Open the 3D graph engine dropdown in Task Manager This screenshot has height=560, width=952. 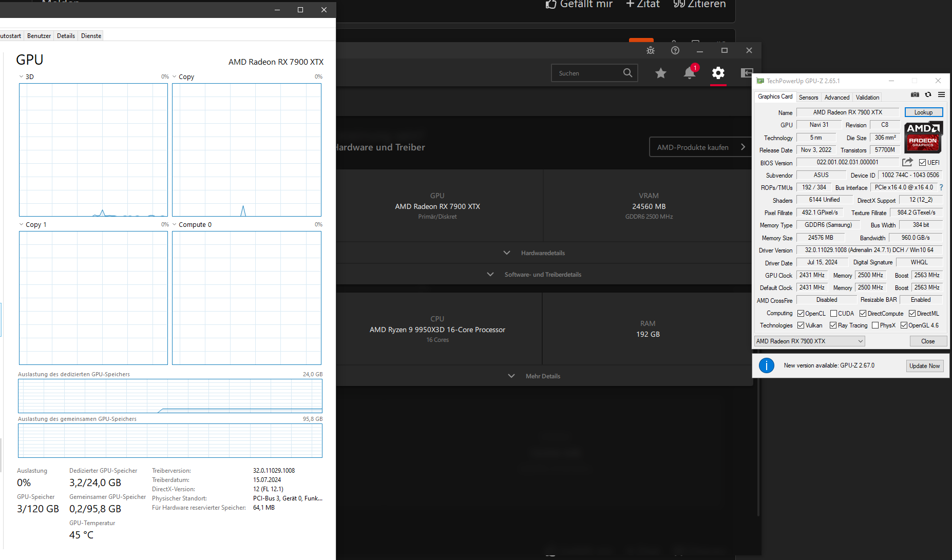tap(21, 76)
